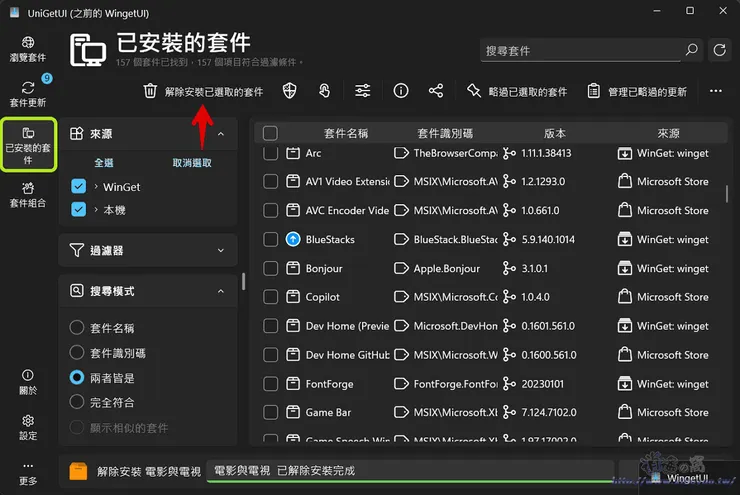Click the 取消選取 link
The image size is (740, 495).
(192, 163)
